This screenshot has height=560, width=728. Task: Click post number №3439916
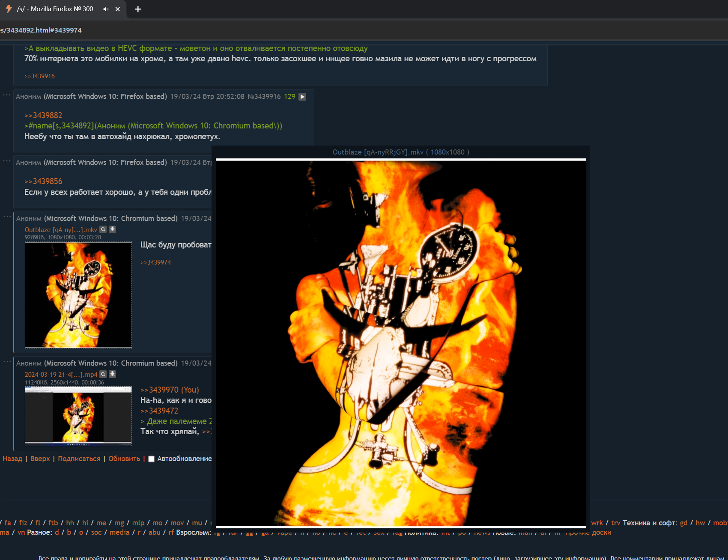coord(264,97)
